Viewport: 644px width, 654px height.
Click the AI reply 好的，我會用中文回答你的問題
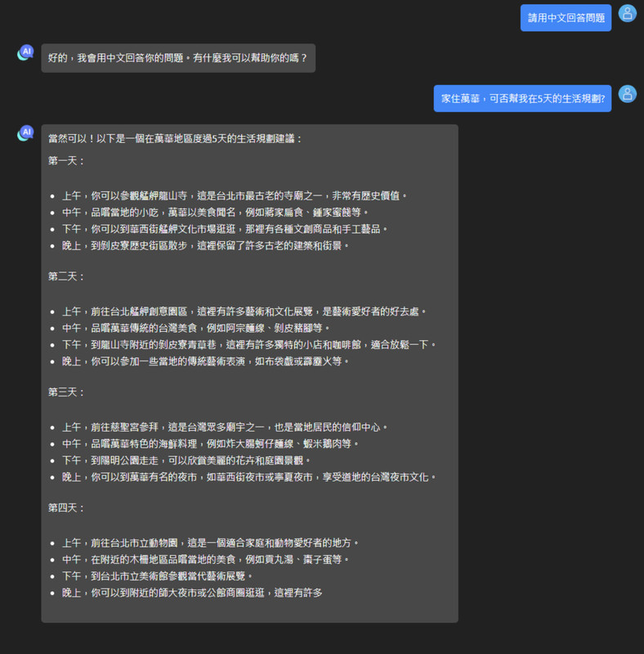tap(178, 58)
